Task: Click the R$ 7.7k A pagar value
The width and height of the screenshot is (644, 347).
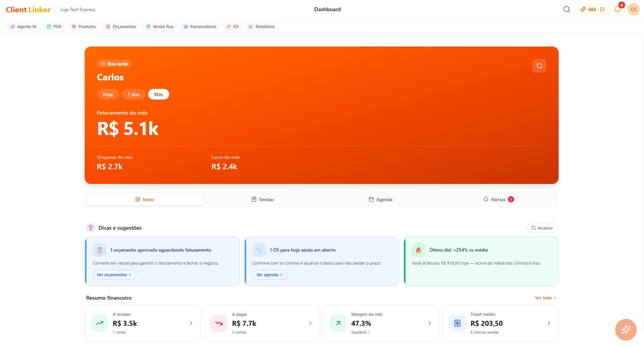Action: pos(244,324)
